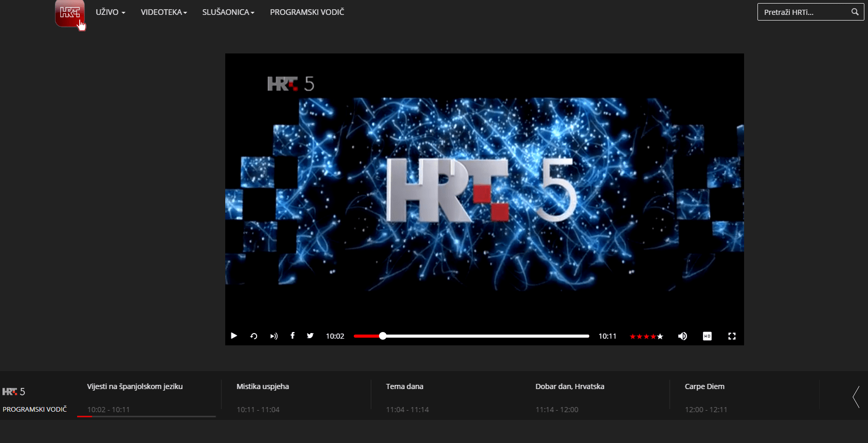Click the magnifier search icon

click(x=855, y=12)
